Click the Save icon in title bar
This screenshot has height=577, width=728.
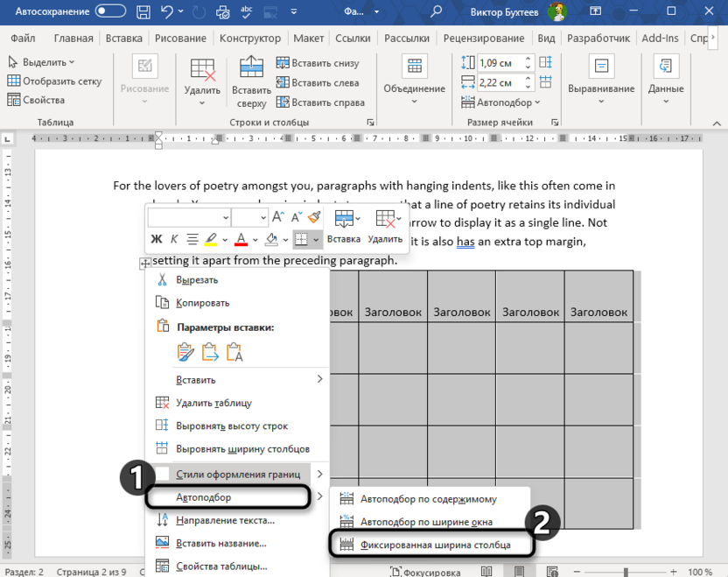(x=143, y=11)
